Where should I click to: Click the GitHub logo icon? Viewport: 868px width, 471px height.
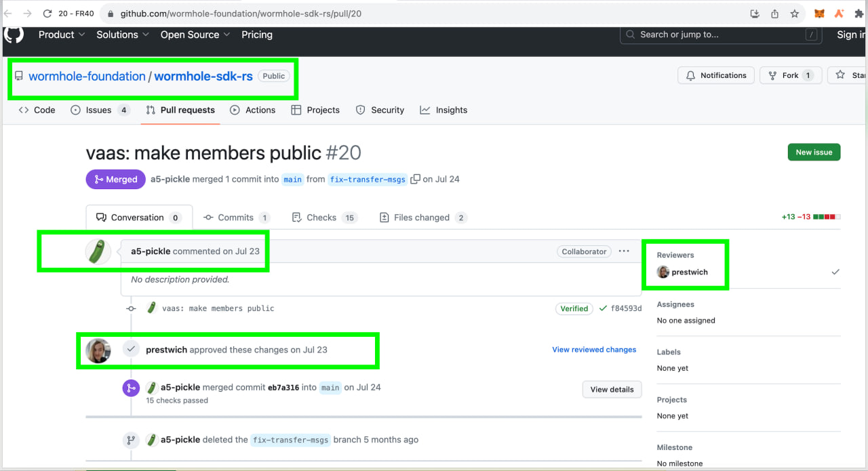(x=14, y=35)
